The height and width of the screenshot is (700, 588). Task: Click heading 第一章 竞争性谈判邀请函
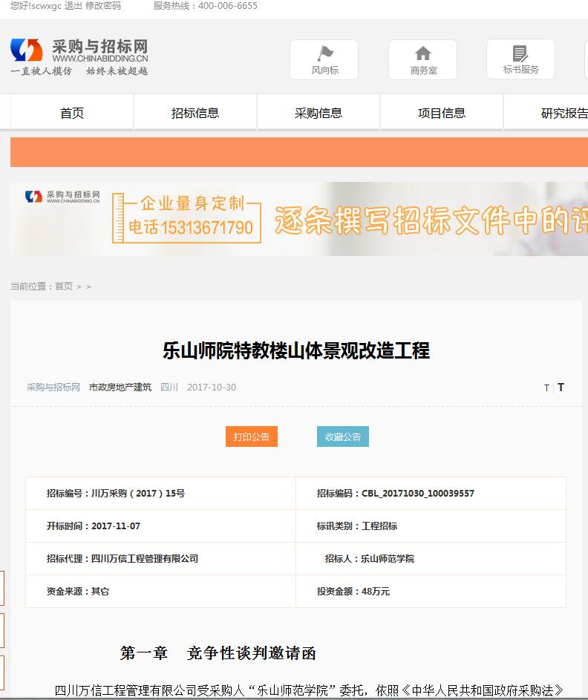[218, 653]
